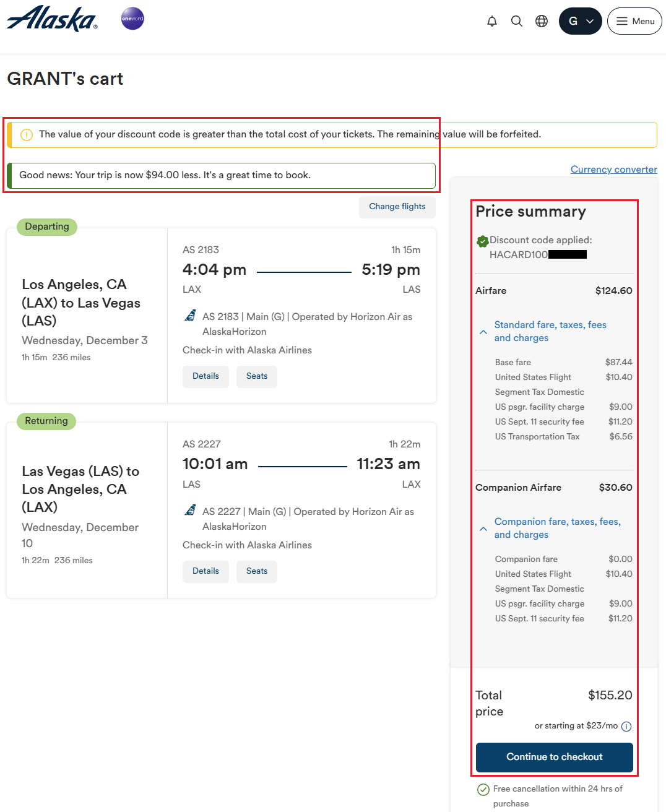Click airline tail icon for AS 2227
666x812 pixels.
pos(191,511)
